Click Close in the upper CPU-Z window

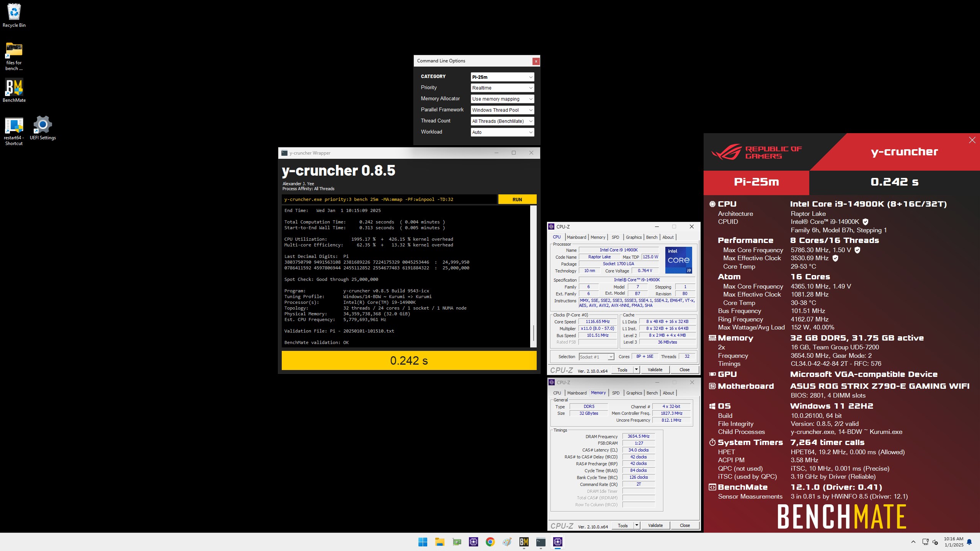tap(684, 370)
